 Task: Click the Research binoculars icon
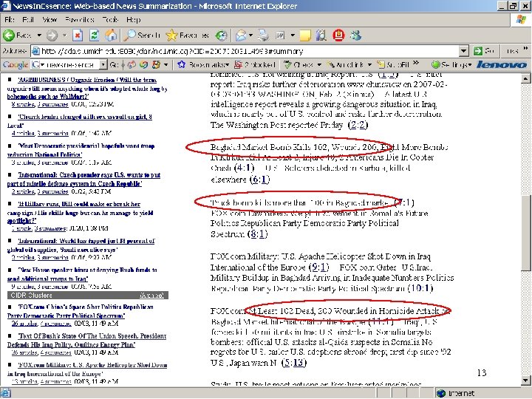(321, 35)
